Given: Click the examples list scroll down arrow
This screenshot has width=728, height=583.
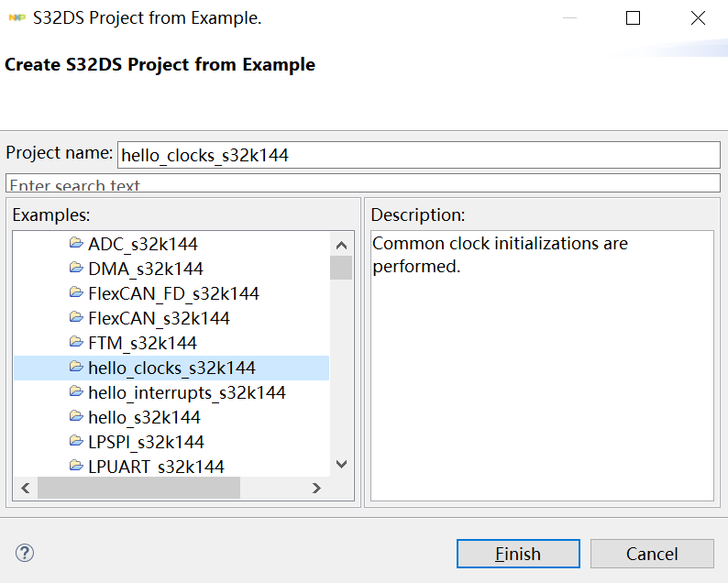Looking at the screenshot, I should click(341, 465).
